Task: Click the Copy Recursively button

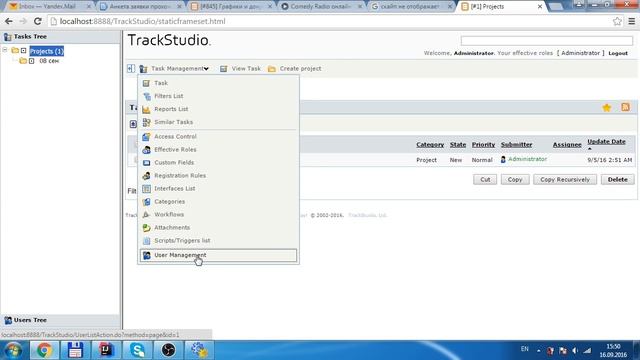Action: (x=565, y=180)
